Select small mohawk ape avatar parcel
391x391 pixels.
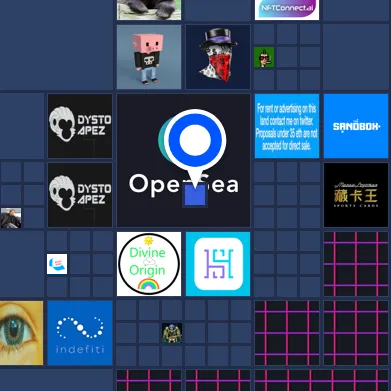264,57
